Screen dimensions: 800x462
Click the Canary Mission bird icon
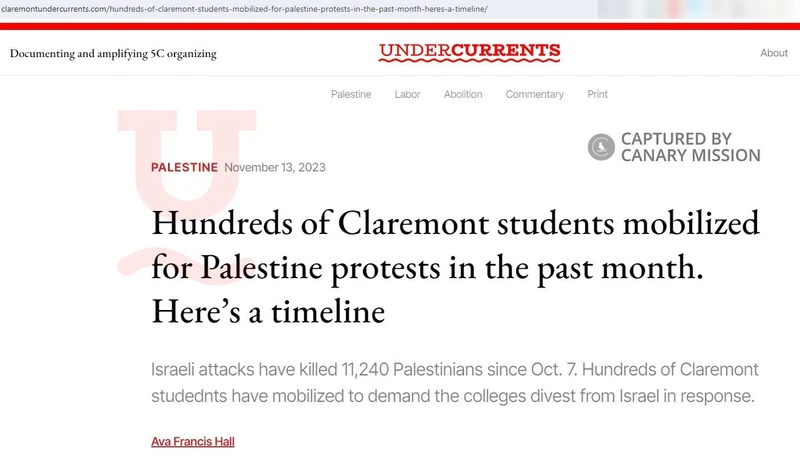pos(601,148)
